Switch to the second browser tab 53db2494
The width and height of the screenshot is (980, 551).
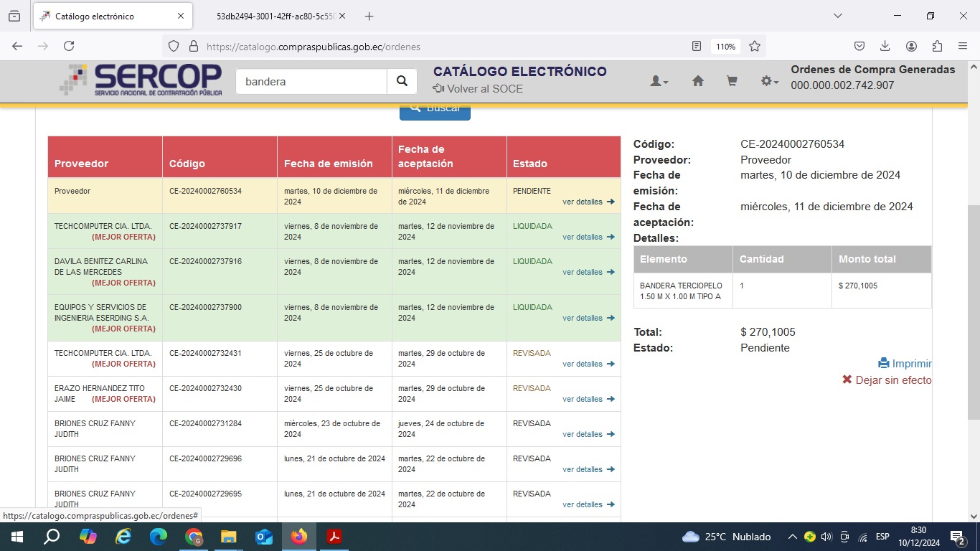(x=276, y=16)
